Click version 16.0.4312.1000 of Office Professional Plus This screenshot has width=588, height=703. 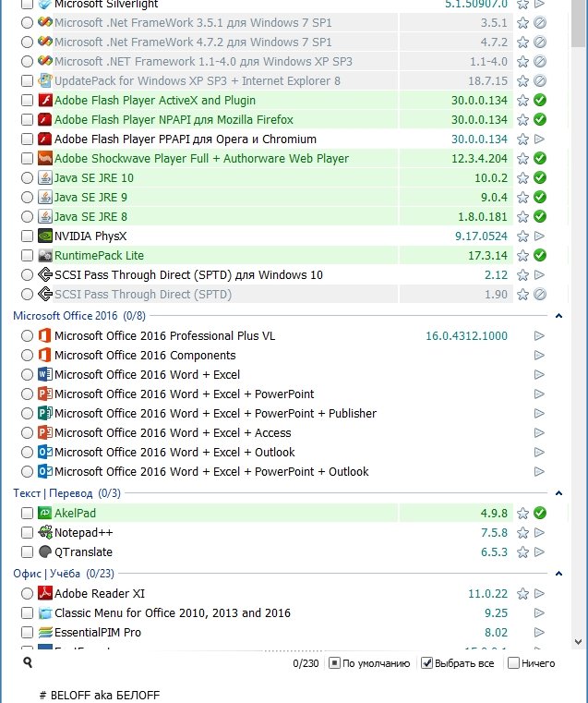click(x=466, y=336)
